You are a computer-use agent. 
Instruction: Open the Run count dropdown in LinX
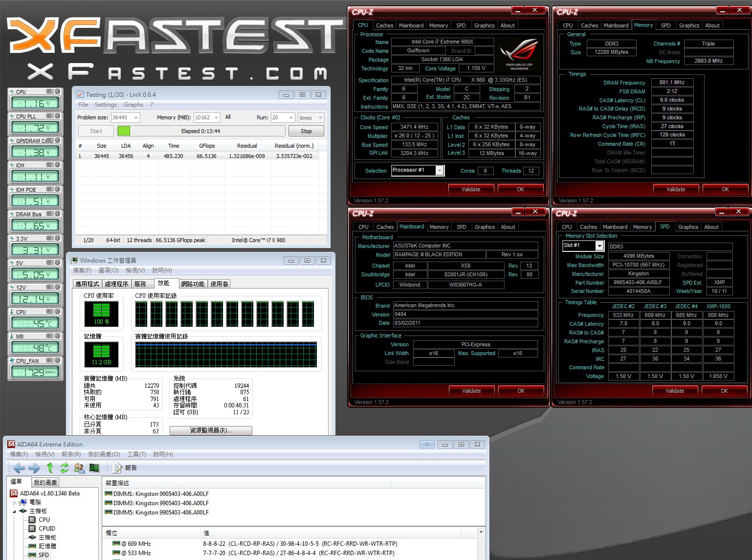pos(291,117)
